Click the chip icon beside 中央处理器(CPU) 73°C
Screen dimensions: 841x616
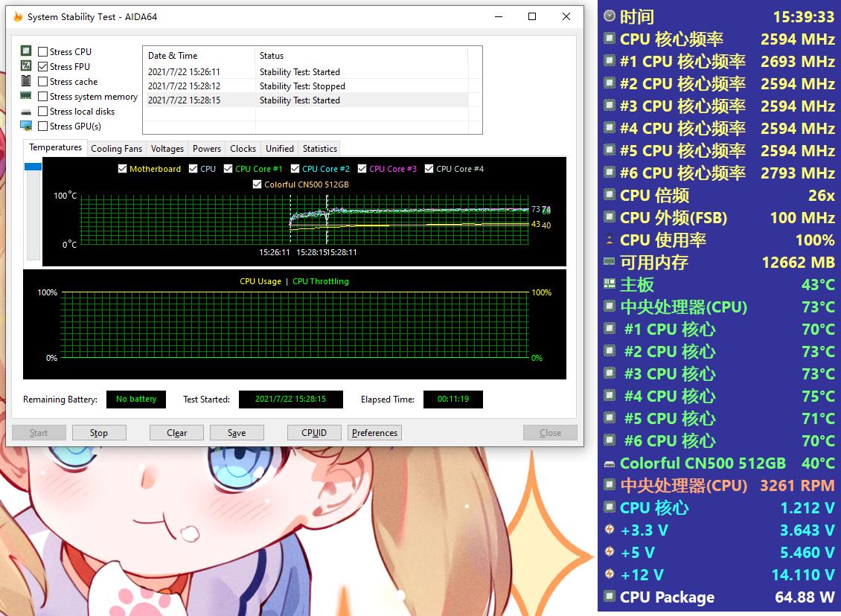[610, 306]
